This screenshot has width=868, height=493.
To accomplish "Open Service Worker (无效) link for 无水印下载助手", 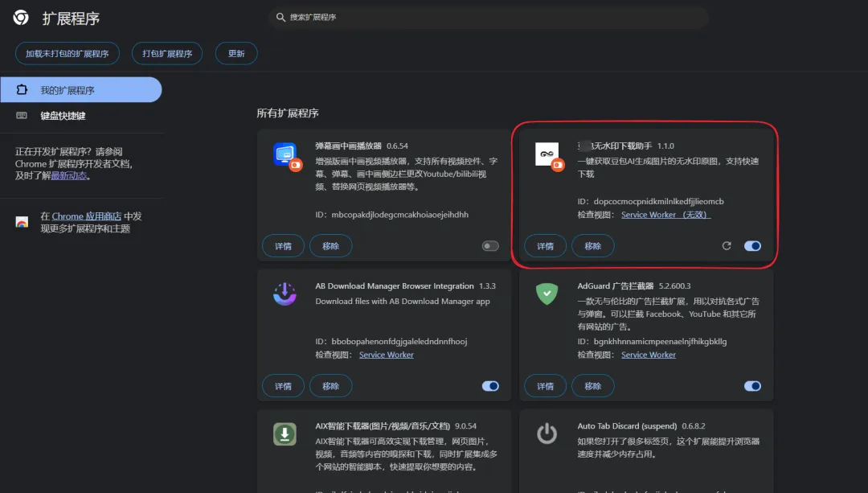I will (x=666, y=215).
